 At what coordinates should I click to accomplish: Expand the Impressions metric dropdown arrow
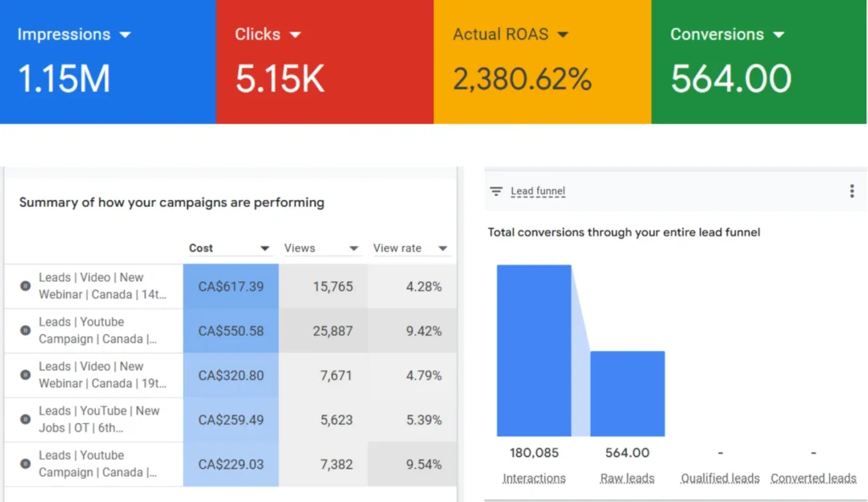point(125,35)
